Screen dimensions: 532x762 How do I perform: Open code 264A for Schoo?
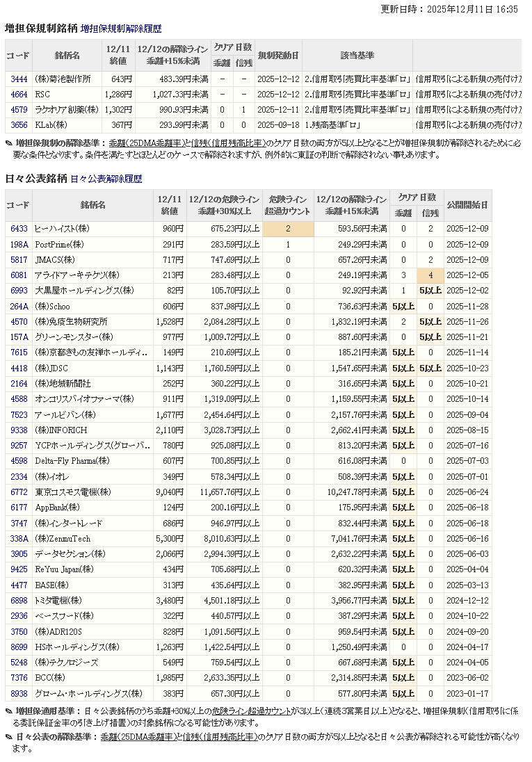[19, 307]
